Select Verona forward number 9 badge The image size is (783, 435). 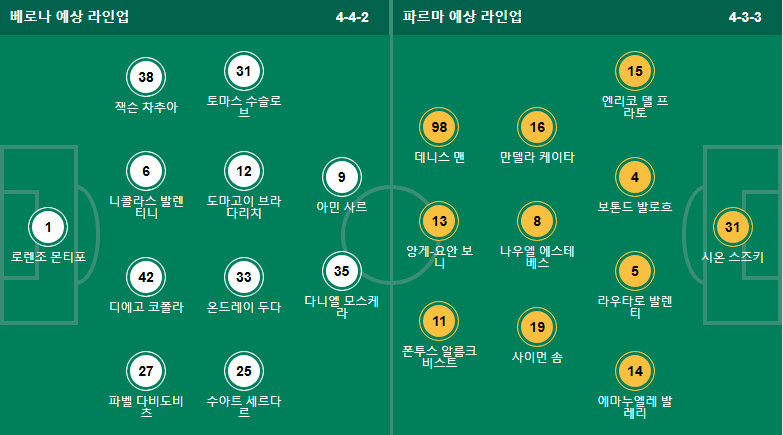coord(342,177)
